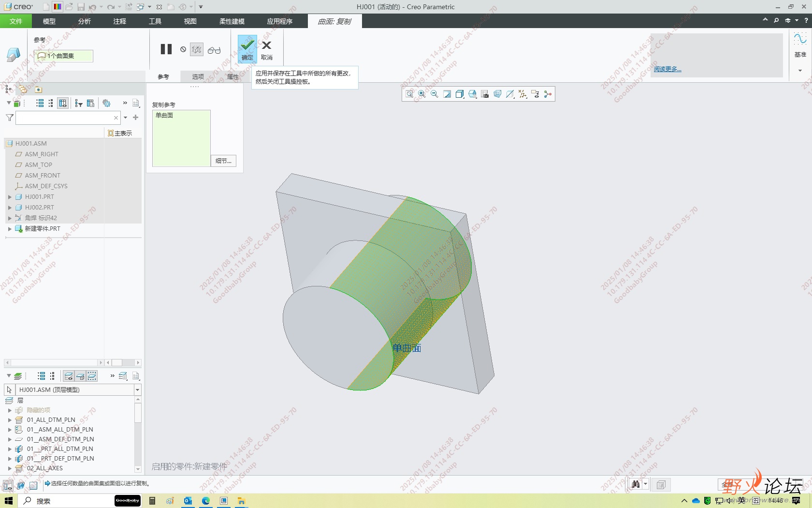Switch to the 选项 tab
This screenshot has width=812, height=508.
pos(198,76)
